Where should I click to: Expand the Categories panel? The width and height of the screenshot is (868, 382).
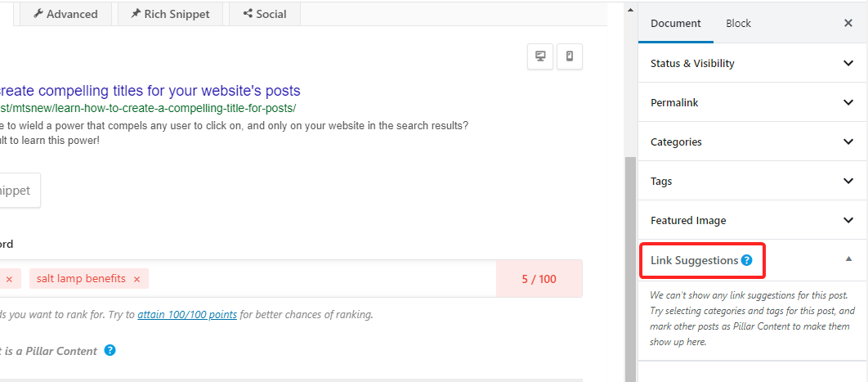[x=752, y=142]
